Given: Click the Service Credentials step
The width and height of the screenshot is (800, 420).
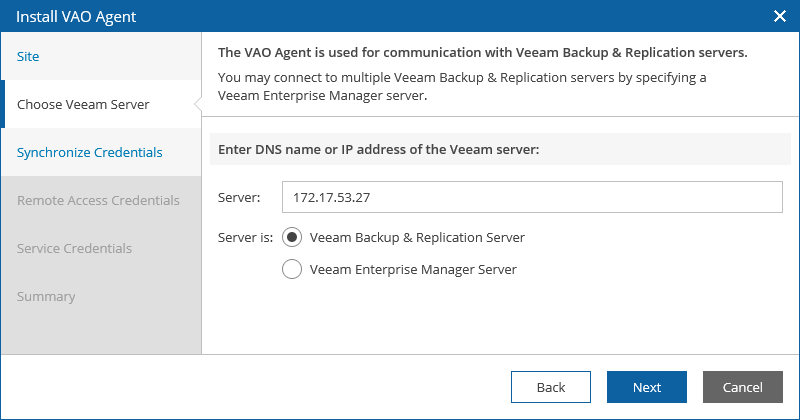Looking at the screenshot, I should click(x=101, y=248).
